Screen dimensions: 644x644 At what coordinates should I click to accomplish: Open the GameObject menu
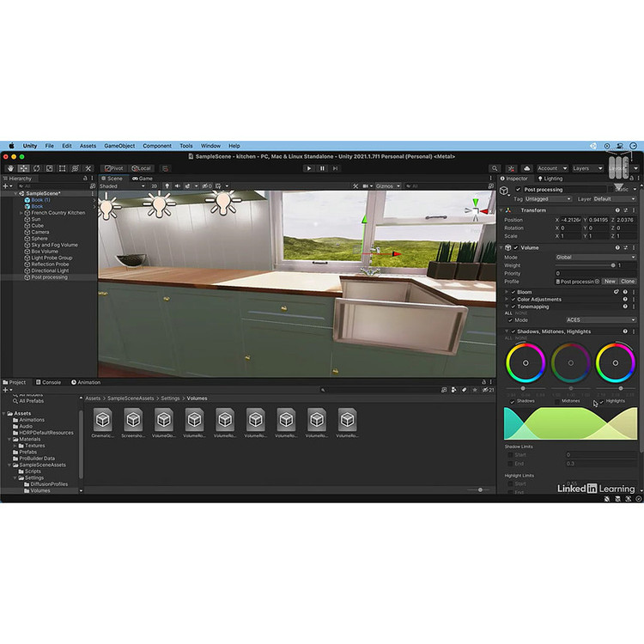119,146
